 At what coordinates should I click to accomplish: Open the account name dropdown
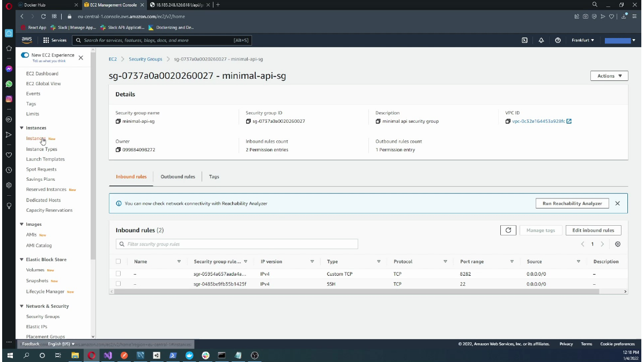620,40
